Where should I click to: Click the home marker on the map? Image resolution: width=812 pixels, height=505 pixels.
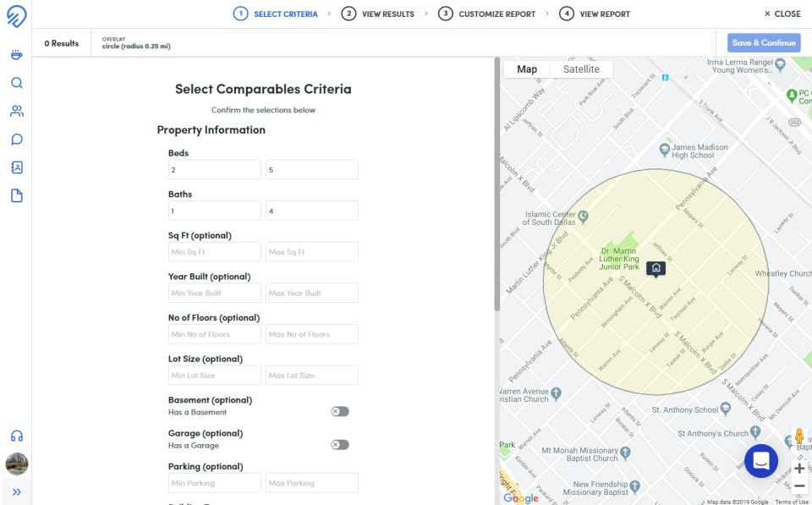pos(656,269)
